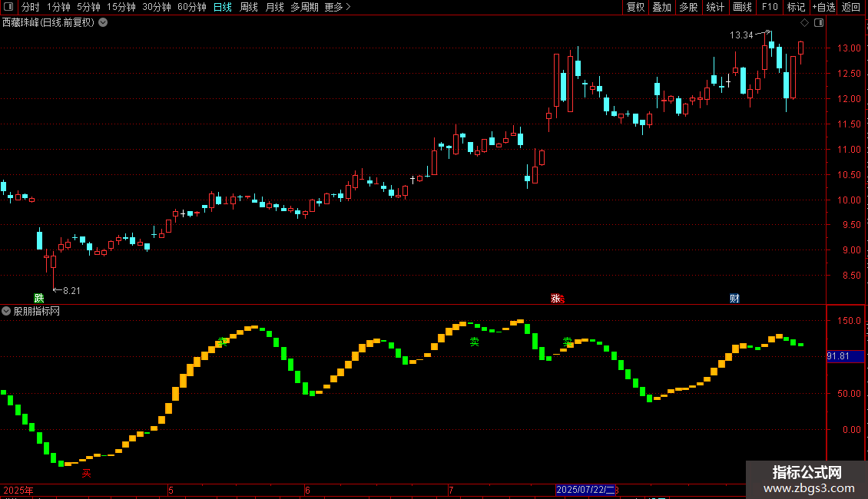This screenshot has height=499, width=868.
Task: Open the 股朋指标网 indicator dropdown
Action: 6,312
